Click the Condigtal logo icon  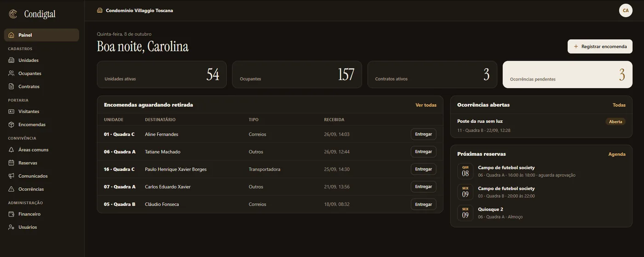tap(13, 14)
